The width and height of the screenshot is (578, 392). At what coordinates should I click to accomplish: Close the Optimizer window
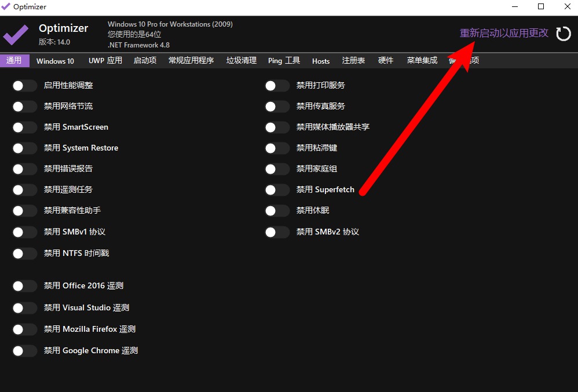(x=568, y=6)
